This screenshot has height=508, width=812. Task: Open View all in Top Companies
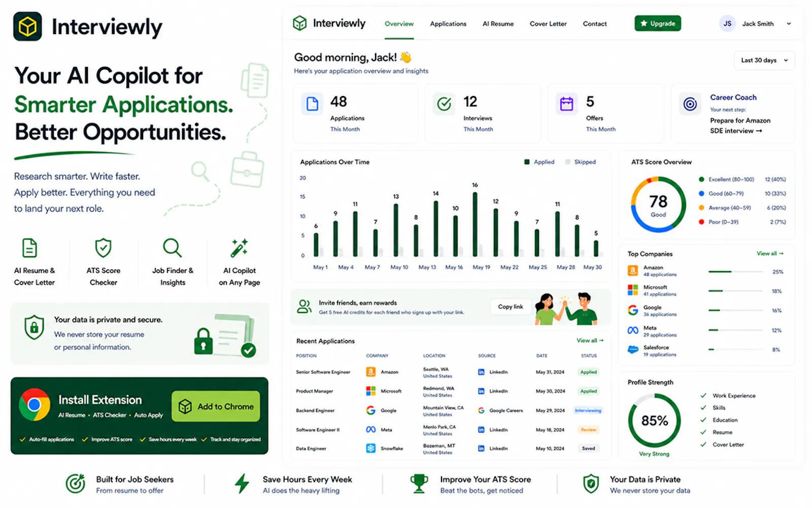[x=770, y=253]
